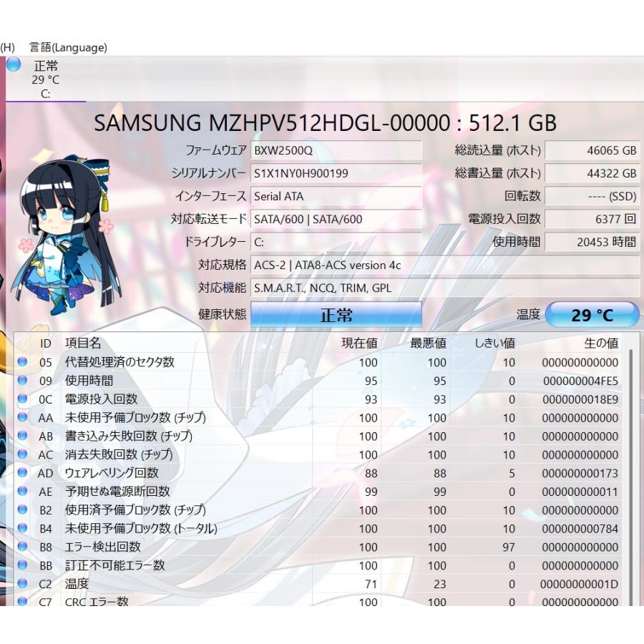The image size is (644, 644).
Task: Click the status orb of row BB
Action: tap(22, 565)
